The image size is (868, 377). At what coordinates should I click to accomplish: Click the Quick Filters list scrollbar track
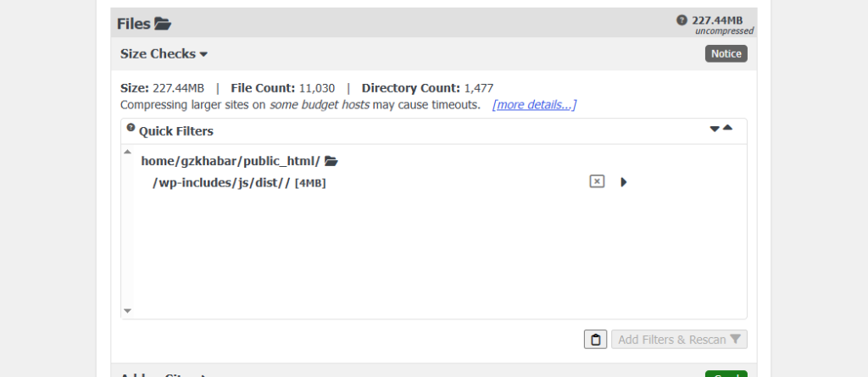coord(127,231)
